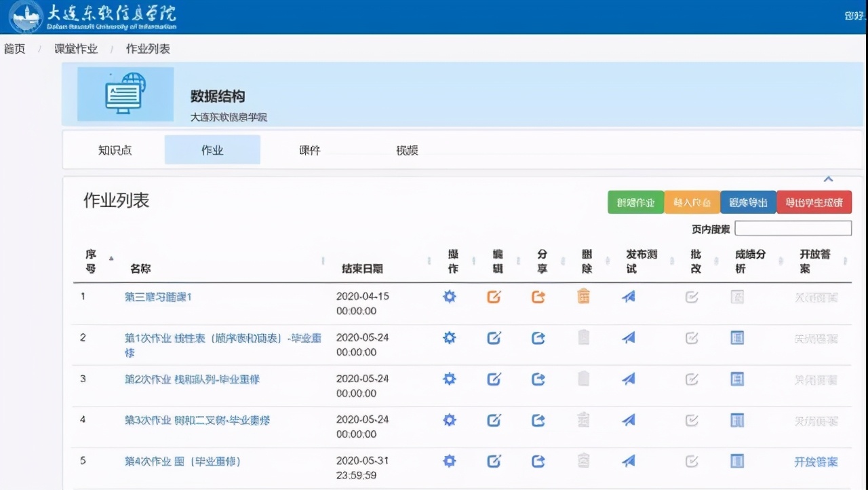Screen dimensions: 868x490
Task: Click inside the 页内搜索 search field
Action: [x=793, y=228]
